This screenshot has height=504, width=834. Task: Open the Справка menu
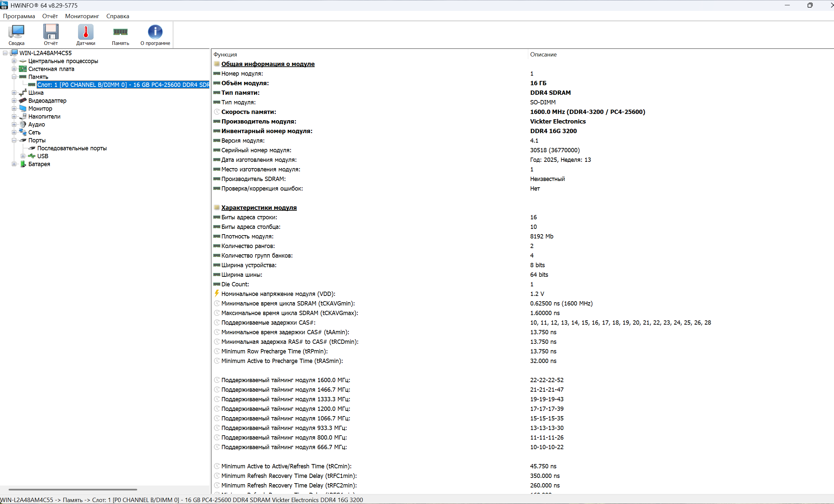tap(117, 16)
